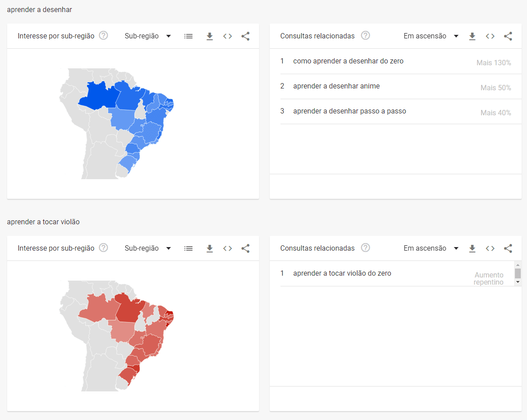Open Em ascensão dropdown for guitar queries
The width and height of the screenshot is (527, 420).
(x=431, y=248)
